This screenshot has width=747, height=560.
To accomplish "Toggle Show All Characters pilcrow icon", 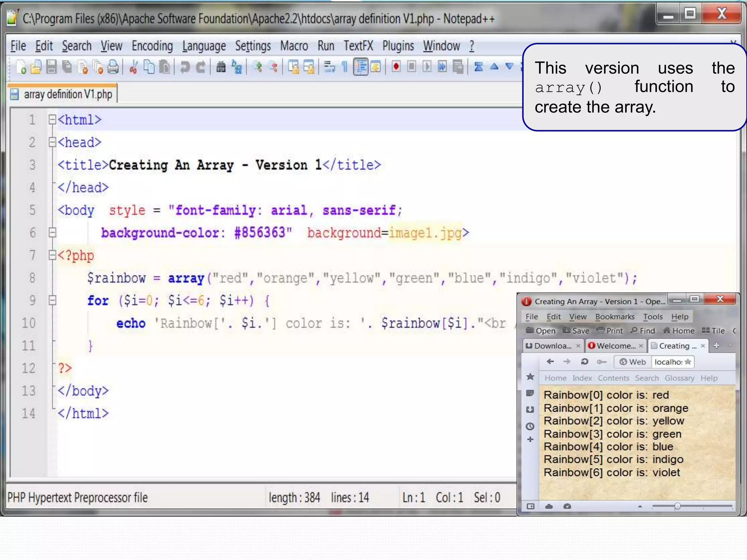I will point(345,67).
